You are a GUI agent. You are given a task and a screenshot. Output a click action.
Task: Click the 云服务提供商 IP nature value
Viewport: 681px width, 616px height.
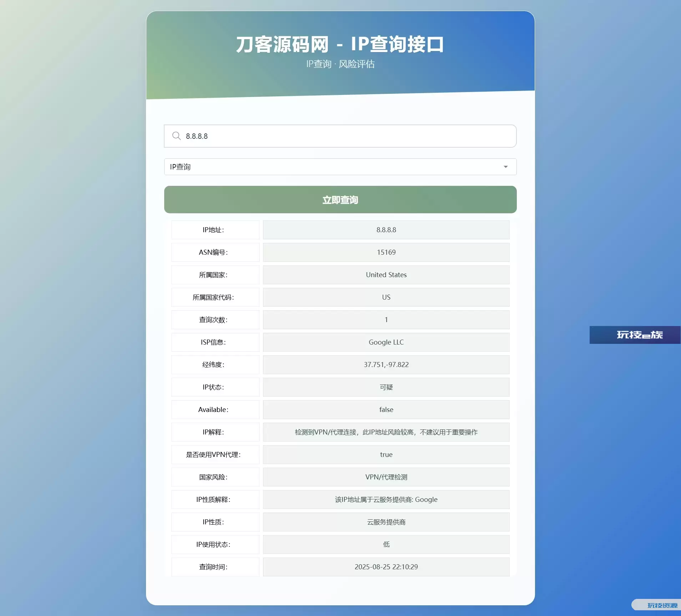pyautogui.click(x=386, y=522)
